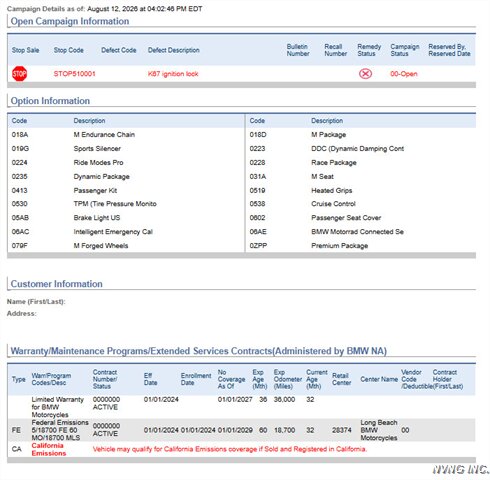Click California Emissions coverage qualification notice
The image size is (490, 480).
point(230,449)
